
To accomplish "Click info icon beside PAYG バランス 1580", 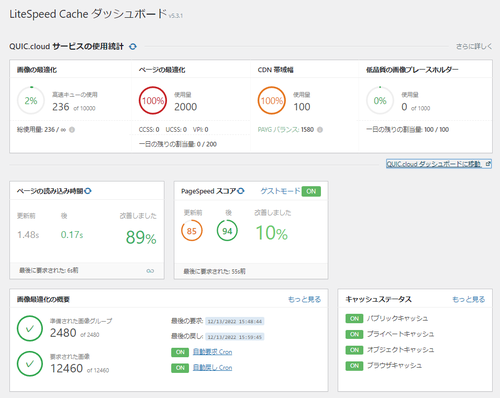I will [x=320, y=130].
